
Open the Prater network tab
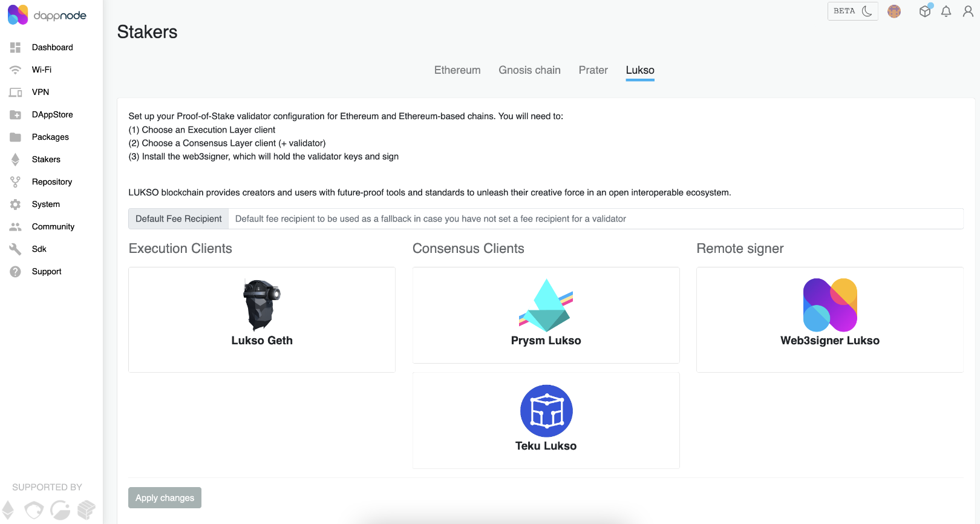point(593,70)
